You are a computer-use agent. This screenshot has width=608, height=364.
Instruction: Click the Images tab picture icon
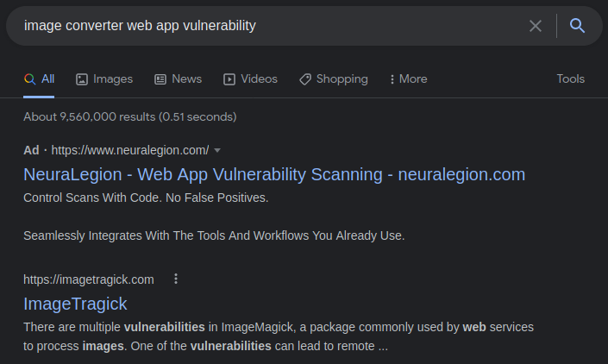click(x=82, y=79)
